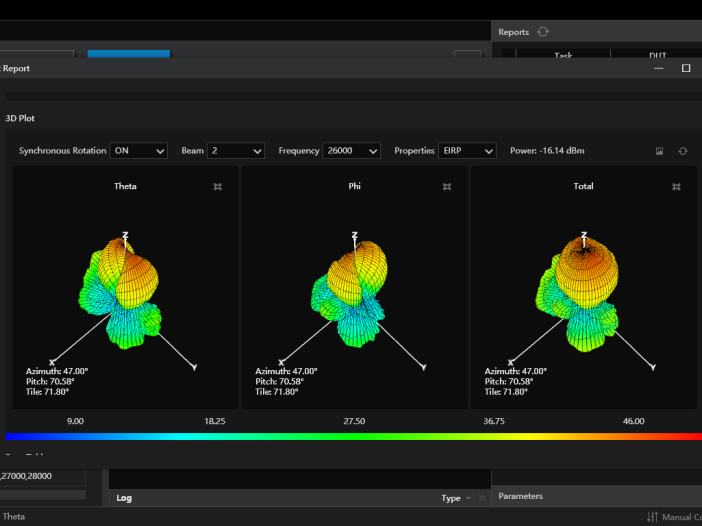Reset the 3D plot rotation
This screenshot has width=702, height=526.
click(683, 151)
